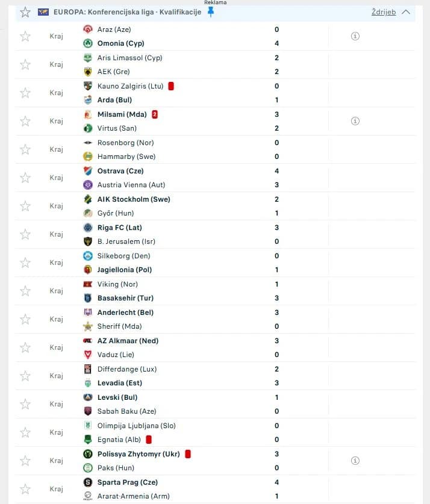Open the Ostrava vs Austria Vienna match
430x504 pixels.
click(215, 178)
